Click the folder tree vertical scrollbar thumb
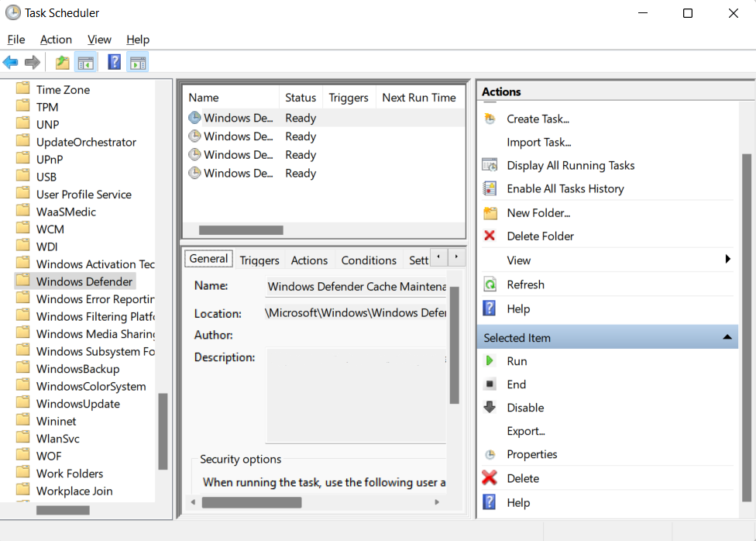The width and height of the screenshot is (756, 541). [x=163, y=432]
